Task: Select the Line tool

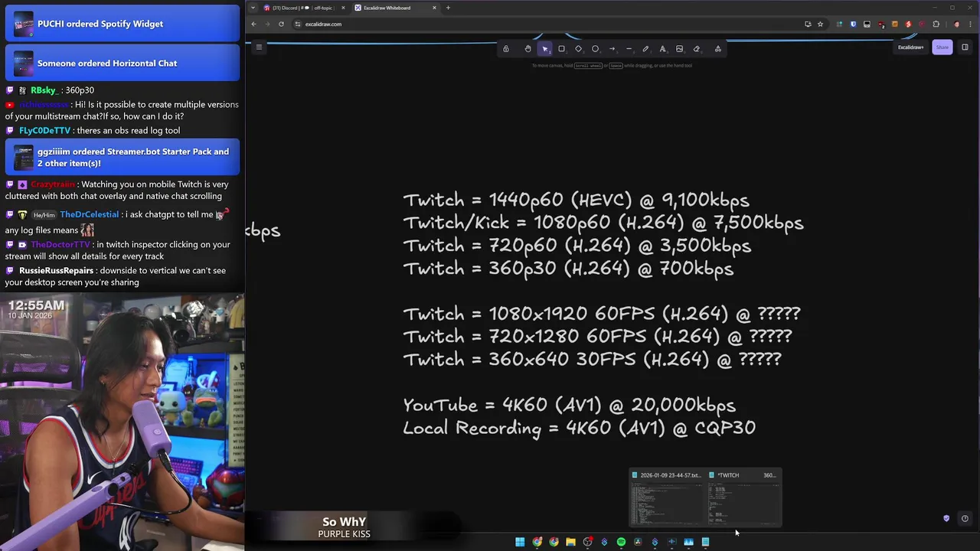Action: click(x=629, y=49)
